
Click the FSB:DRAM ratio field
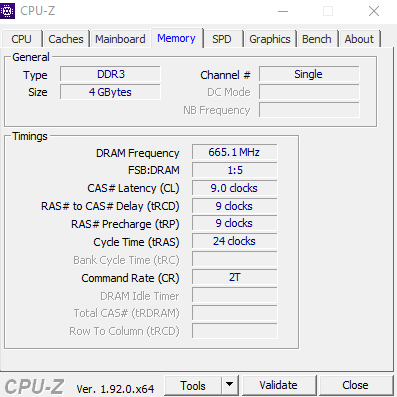(234, 170)
